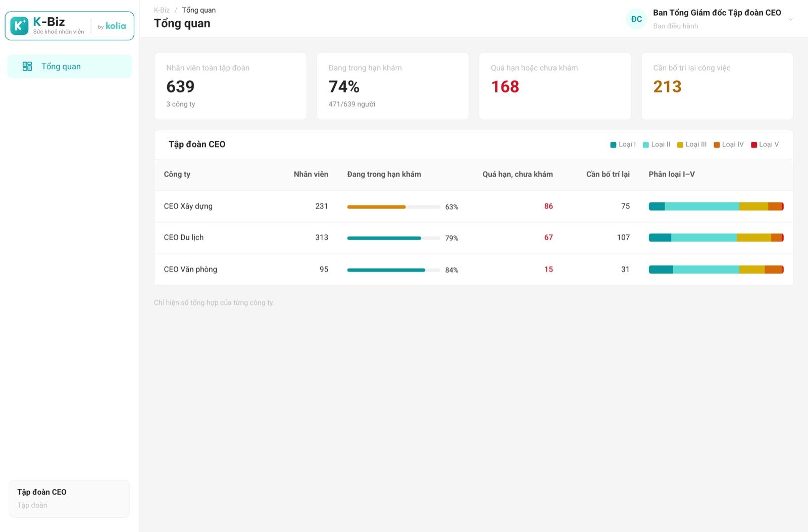Click the Đang trong hạn khám 74% card
The image size is (808, 532).
(x=392, y=86)
